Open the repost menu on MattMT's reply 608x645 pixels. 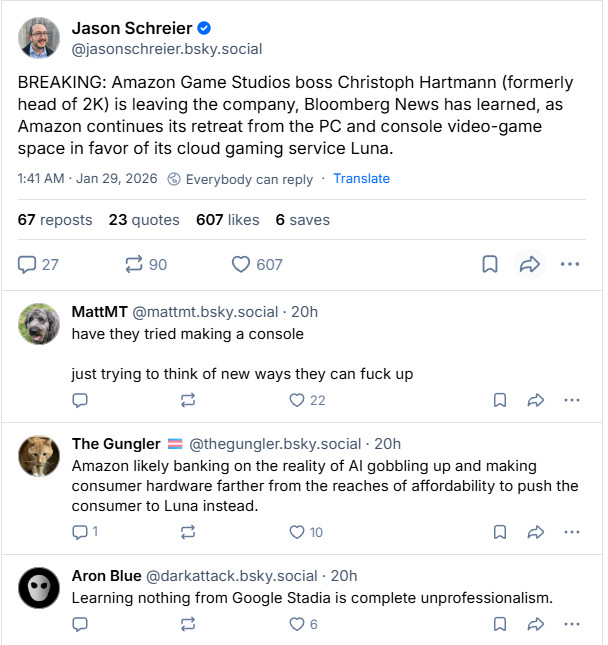[x=187, y=400]
